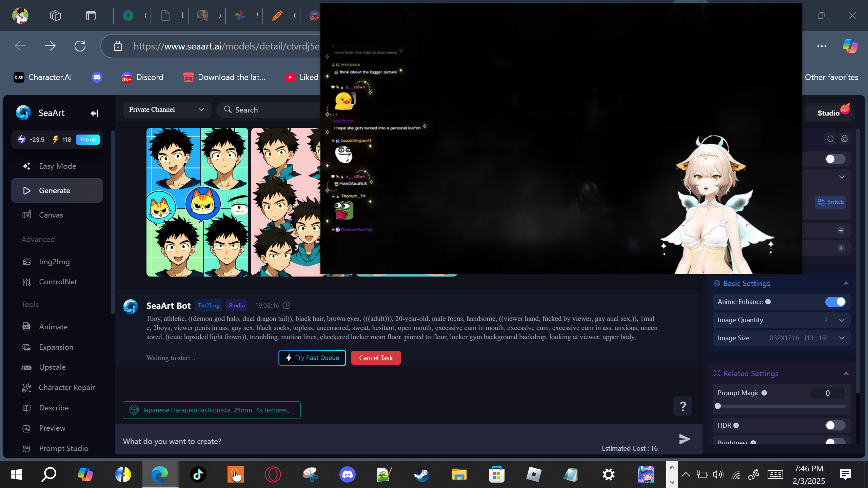
Task: Open Steam from the taskbar
Action: point(422,474)
